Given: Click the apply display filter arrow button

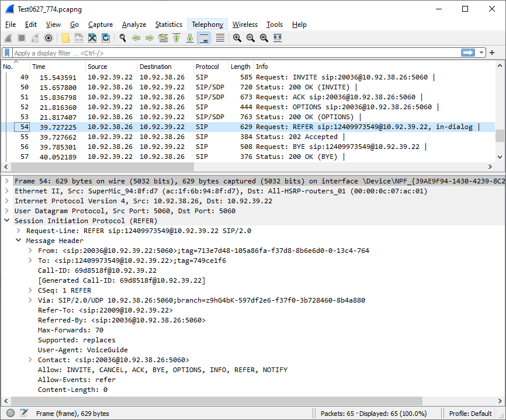Looking at the screenshot, I should pos(468,53).
